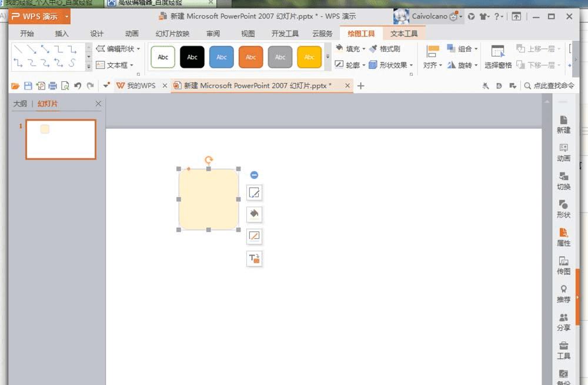Click the shape style floating pencil icon
Viewport: 588px width, 385px height.
[254, 193]
